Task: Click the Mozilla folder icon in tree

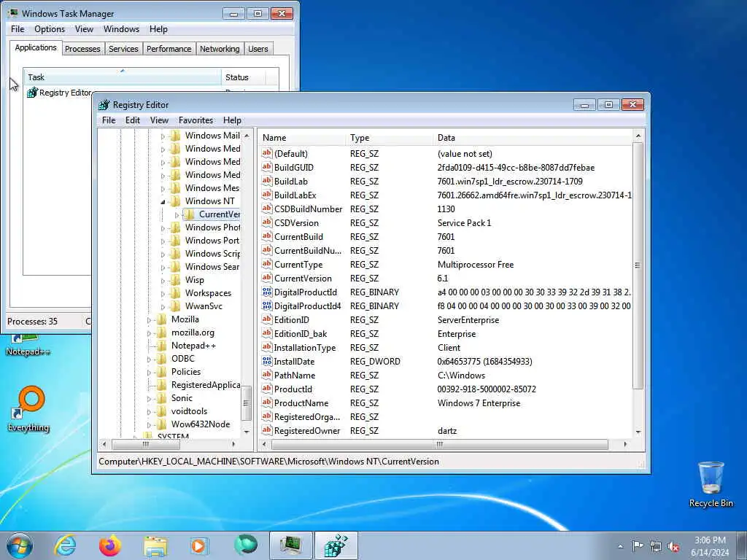Action: pos(162,319)
